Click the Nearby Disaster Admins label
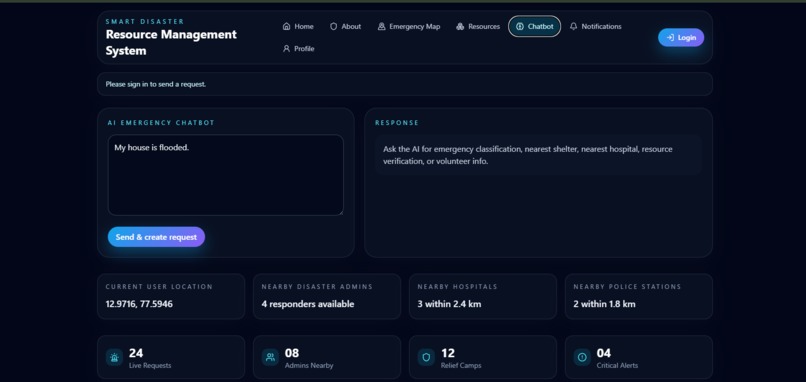Image resolution: width=806 pixels, height=382 pixels. pyautogui.click(x=317, y=287)
